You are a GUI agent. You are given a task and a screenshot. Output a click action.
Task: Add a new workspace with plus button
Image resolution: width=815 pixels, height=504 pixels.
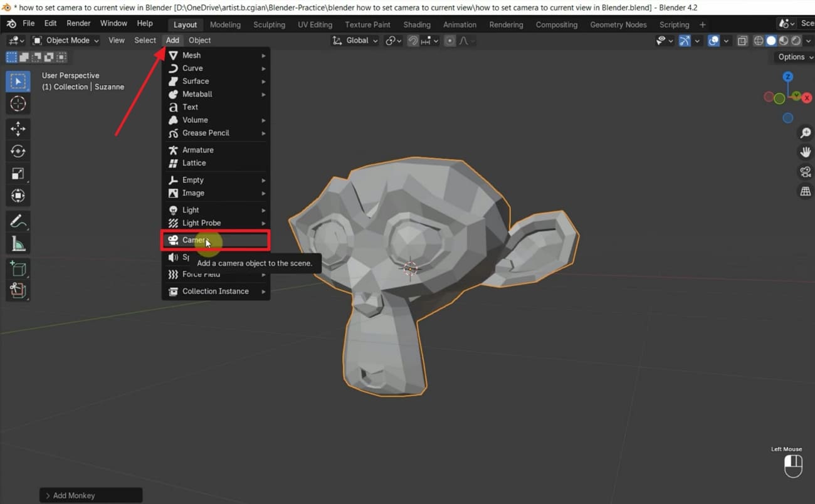702,24
